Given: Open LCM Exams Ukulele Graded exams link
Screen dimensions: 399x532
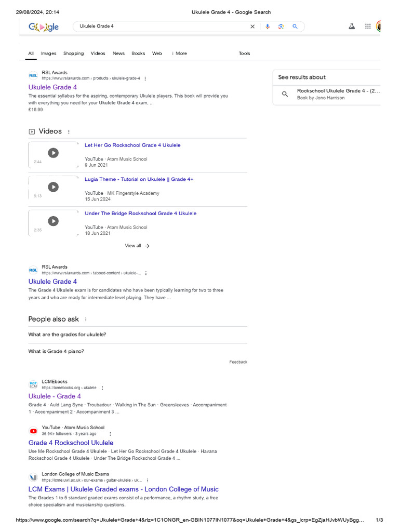Looking at the screenshot, I should [123, 489].
